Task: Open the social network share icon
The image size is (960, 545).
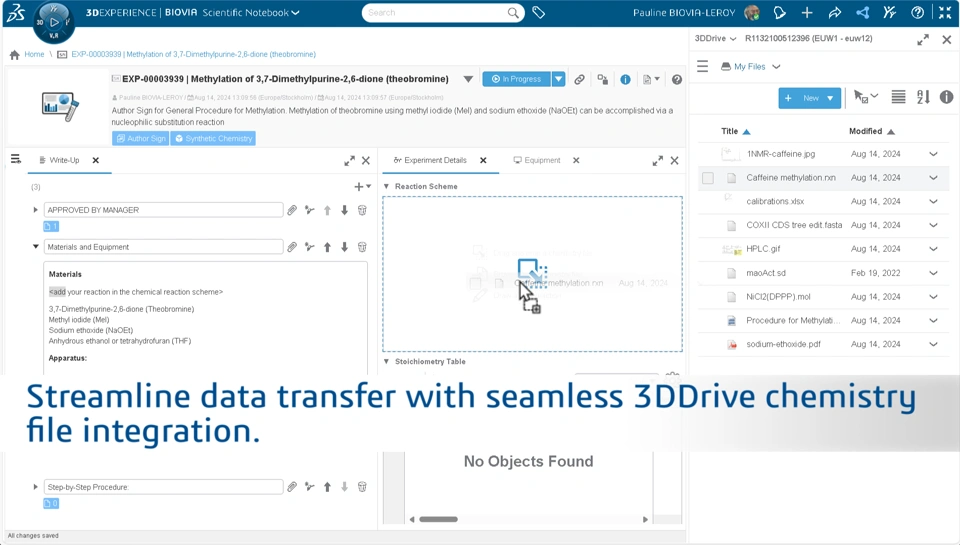Action: (863, 12)
